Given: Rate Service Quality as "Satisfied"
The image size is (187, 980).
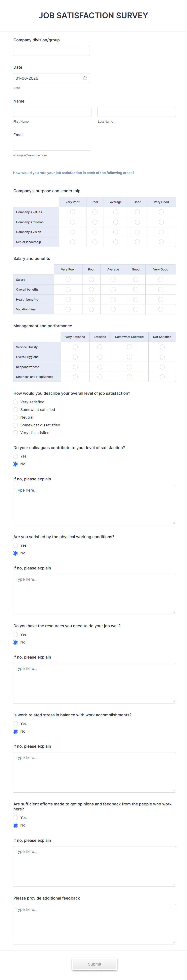Looking at the screenshot, I should point(100,347).
